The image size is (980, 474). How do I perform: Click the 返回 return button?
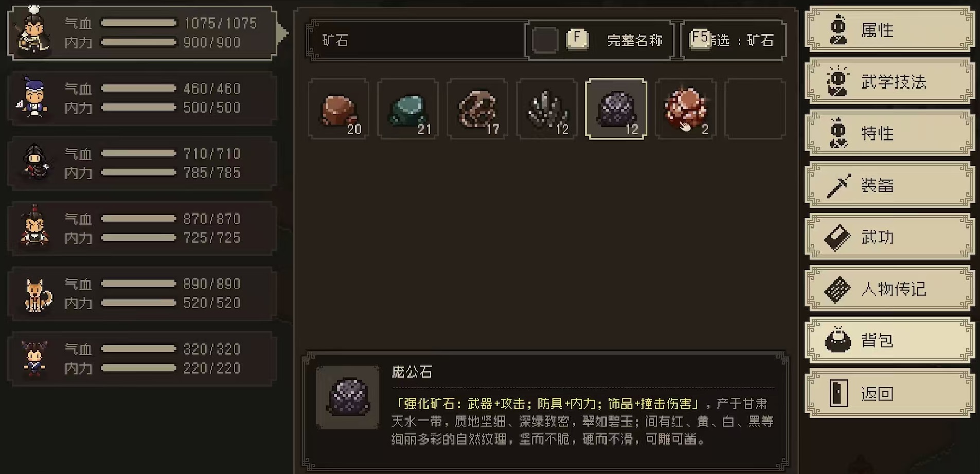coord(889,393)
